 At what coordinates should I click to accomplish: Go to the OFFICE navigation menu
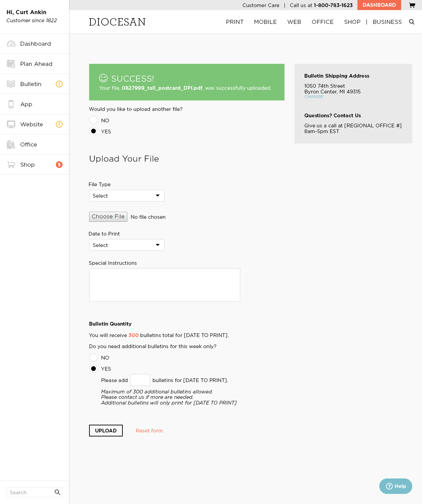(322, 22)
